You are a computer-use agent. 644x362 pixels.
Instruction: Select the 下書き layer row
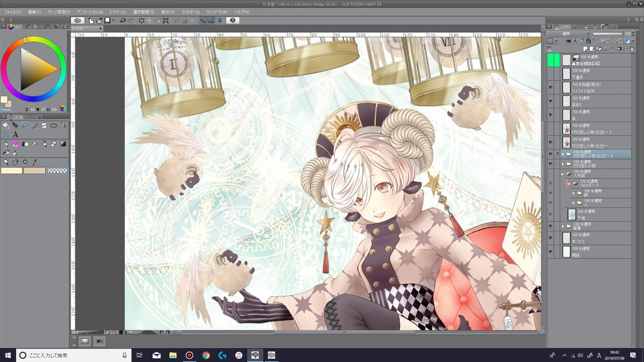(596, 74)
